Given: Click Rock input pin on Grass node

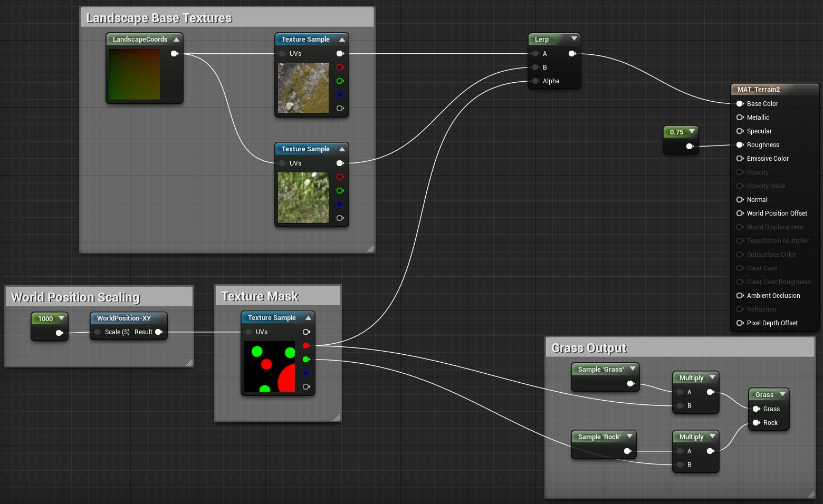Looking at the screenshot, I should coord(757,423).
